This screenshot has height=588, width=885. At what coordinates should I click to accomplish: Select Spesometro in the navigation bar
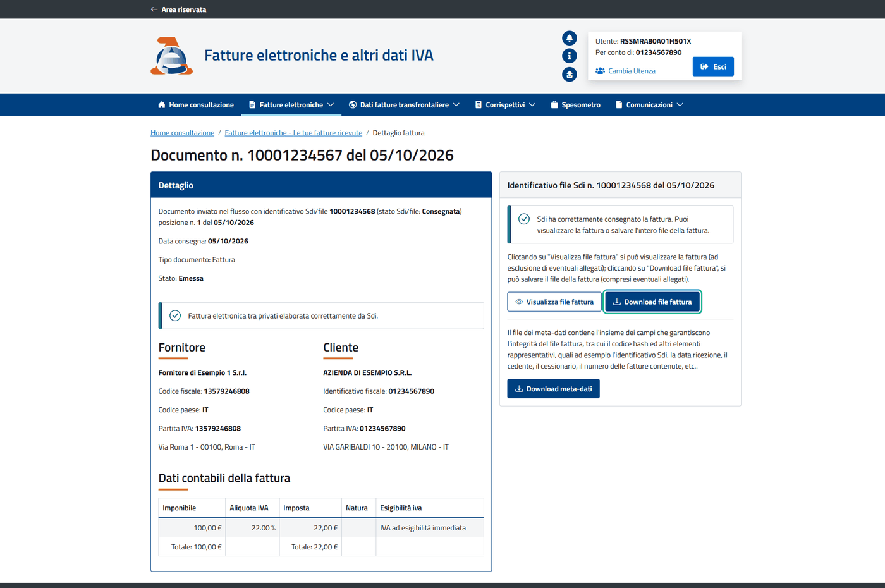(575, 105)
